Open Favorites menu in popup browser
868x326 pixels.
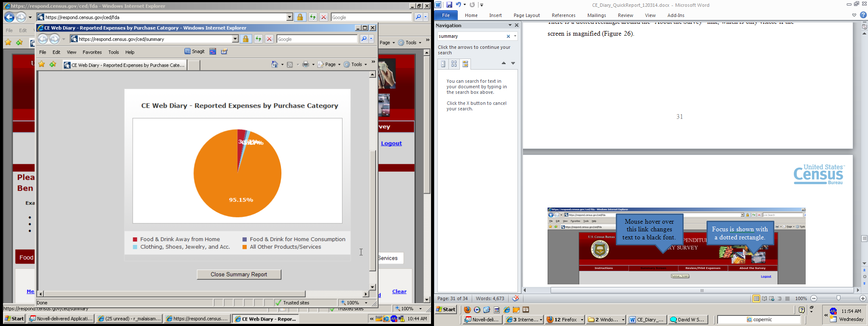(x=92, y=52)
